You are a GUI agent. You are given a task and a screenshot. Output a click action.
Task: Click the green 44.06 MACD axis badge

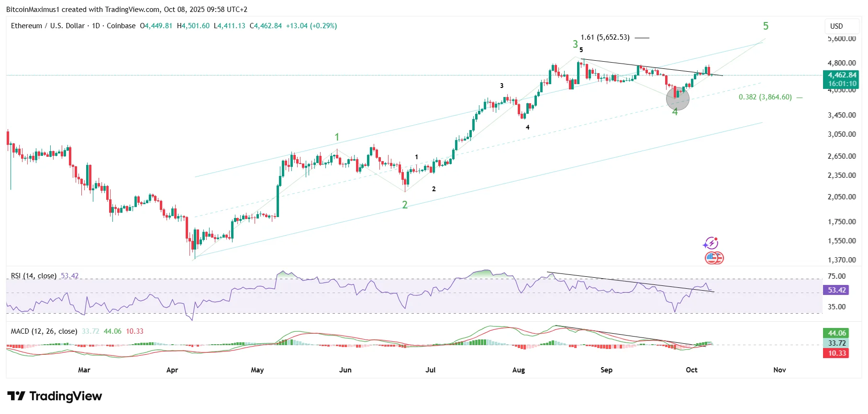pos(836,333)
